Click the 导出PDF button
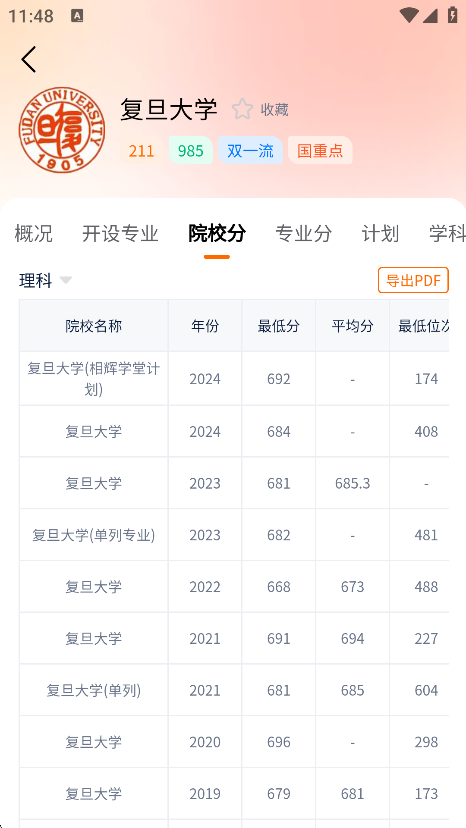This screenshot has width=466, height=828. pos(413,280)
